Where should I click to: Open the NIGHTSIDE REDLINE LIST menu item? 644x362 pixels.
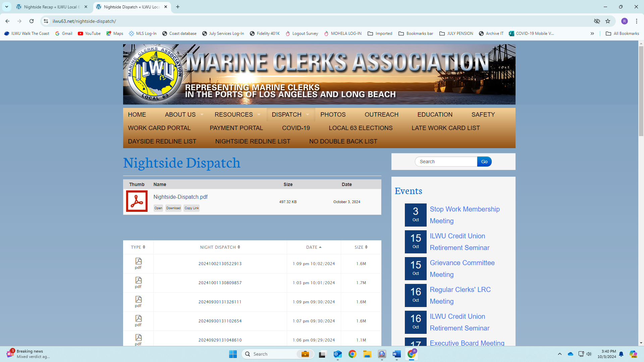(x=253, y=141)
